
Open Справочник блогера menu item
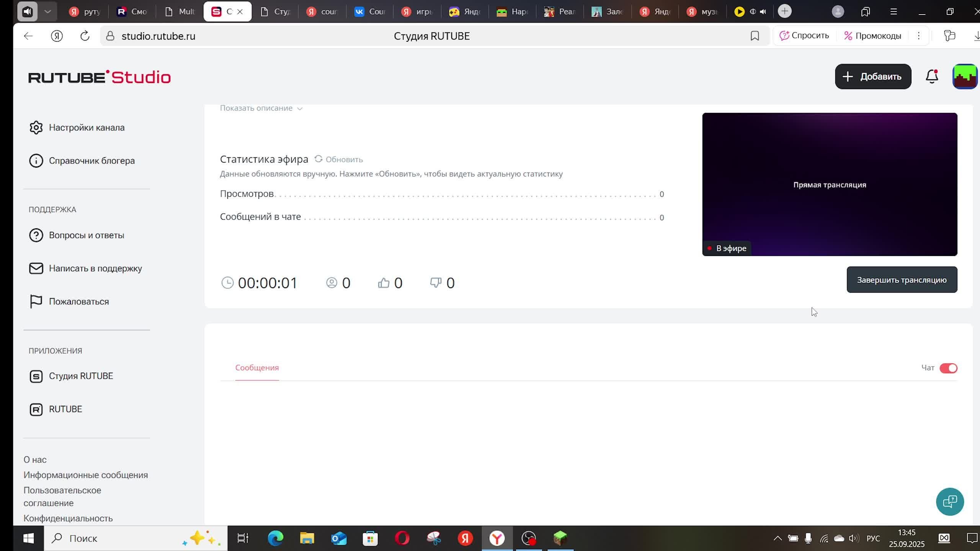pos(91,161)
